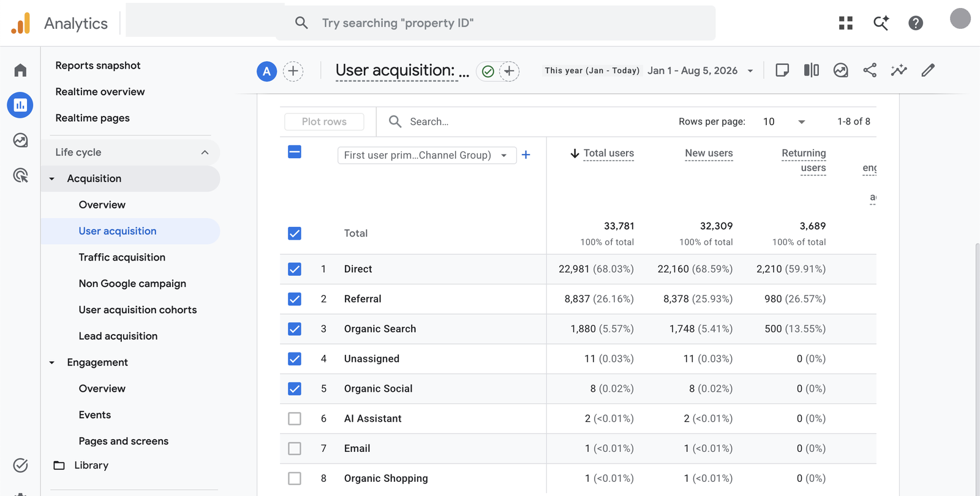
Task: Check the Email row checkbox
Action: click(x=295, y=449)
